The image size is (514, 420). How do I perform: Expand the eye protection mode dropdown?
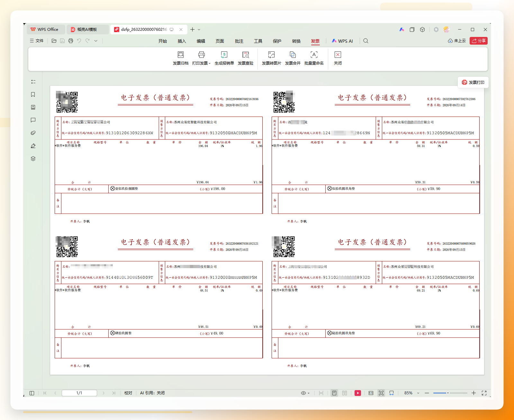309,393
